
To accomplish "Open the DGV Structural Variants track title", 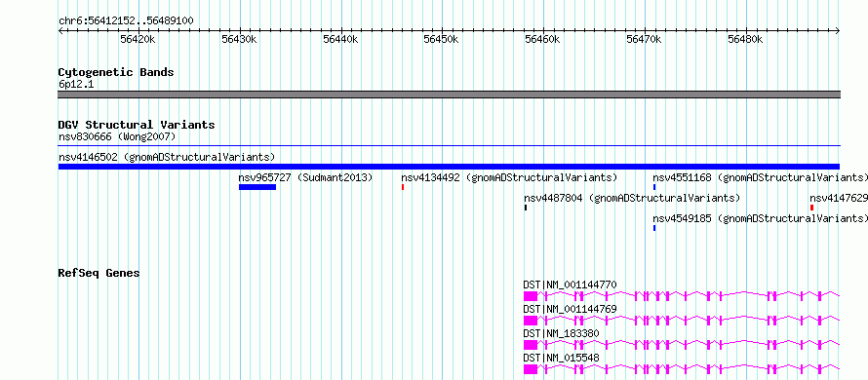I will [137, 125].
